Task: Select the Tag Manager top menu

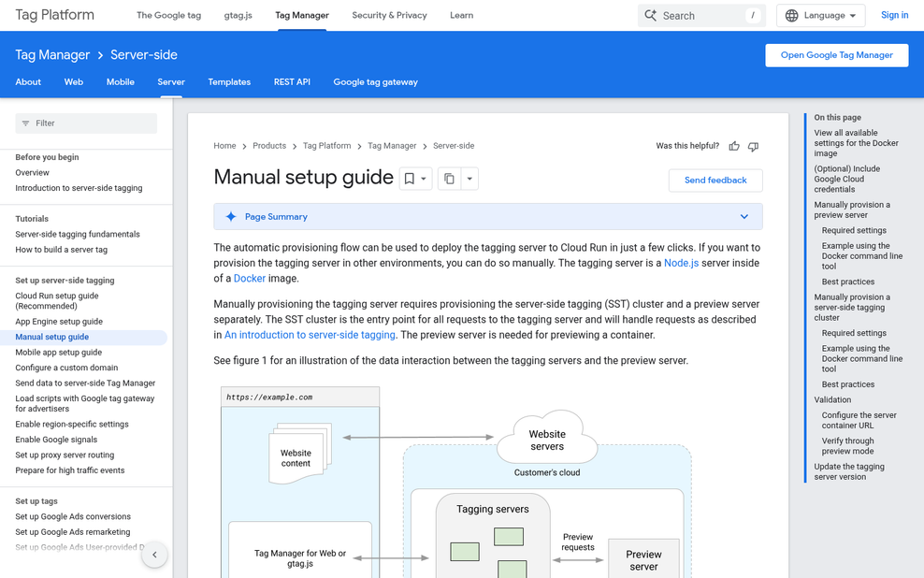Action: pos(302,15)
